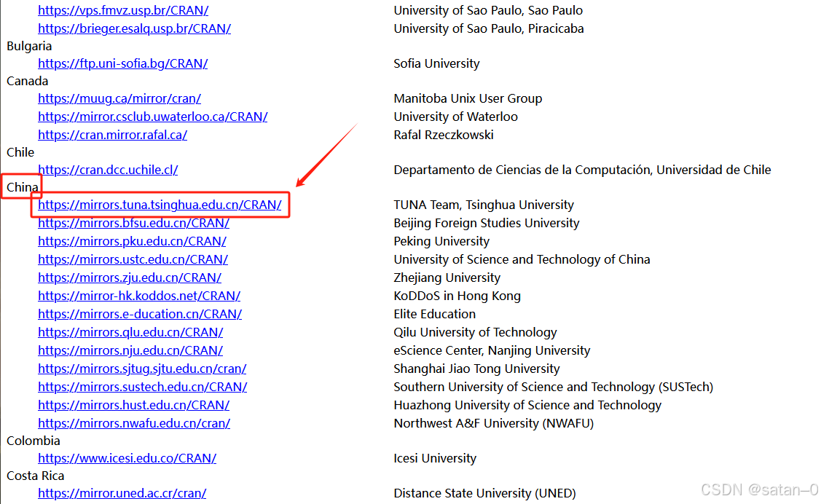The image size is (821, 504).
Task: Click the 'University of Sao Paulo, Piracicaba' text
Action: pos(489,29)
